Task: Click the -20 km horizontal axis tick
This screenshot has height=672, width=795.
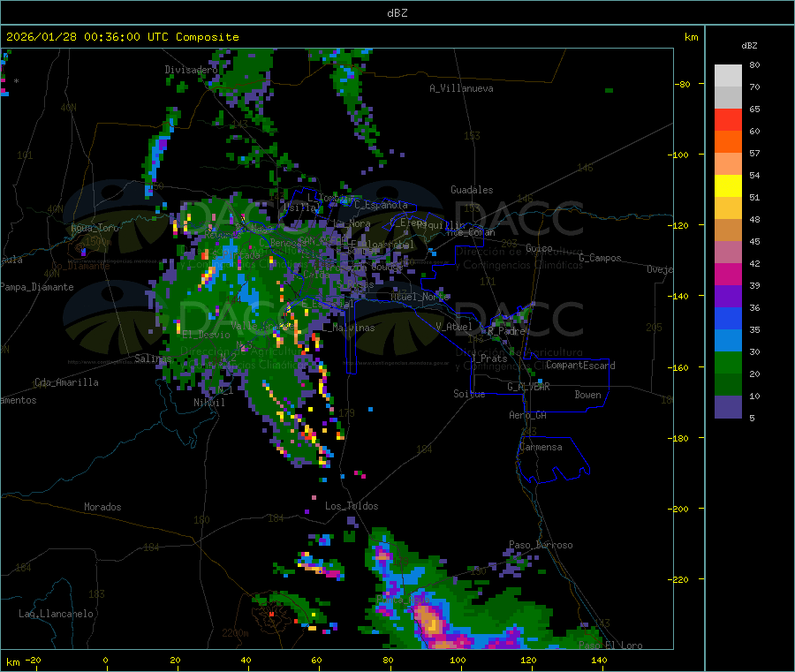Action: (33, 661)
